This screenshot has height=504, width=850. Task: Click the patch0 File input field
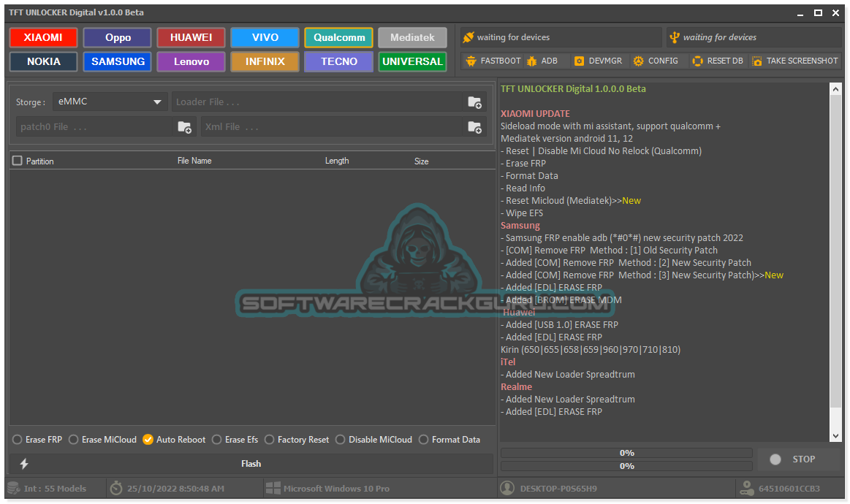pos(94,127)
